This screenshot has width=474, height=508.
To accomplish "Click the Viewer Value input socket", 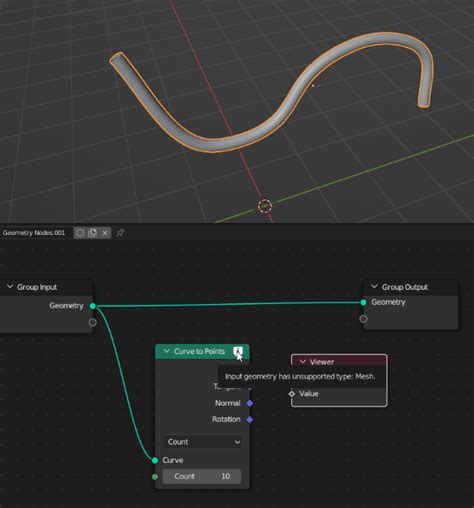I will point(292,394).
